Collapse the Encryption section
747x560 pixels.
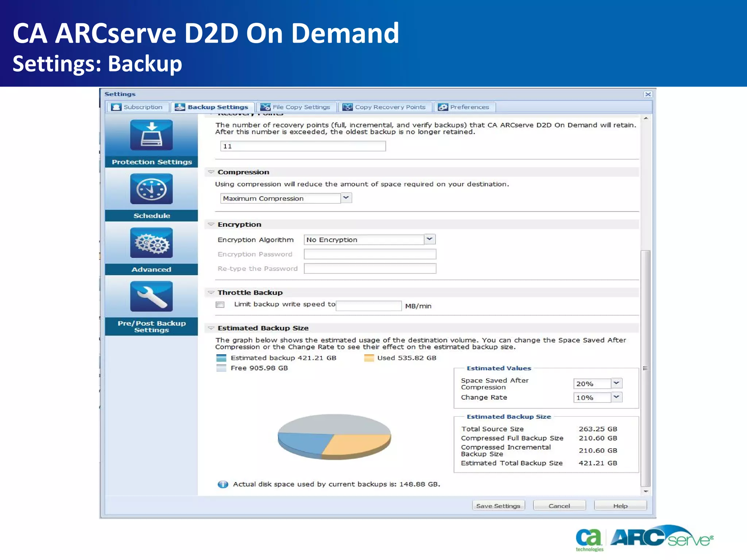211,224
